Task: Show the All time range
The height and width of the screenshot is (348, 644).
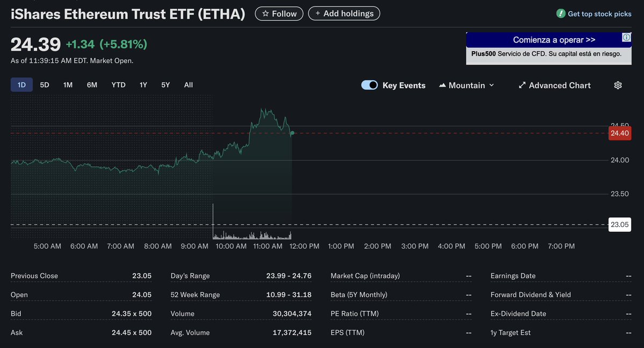Action: click(x=189, y=85)
